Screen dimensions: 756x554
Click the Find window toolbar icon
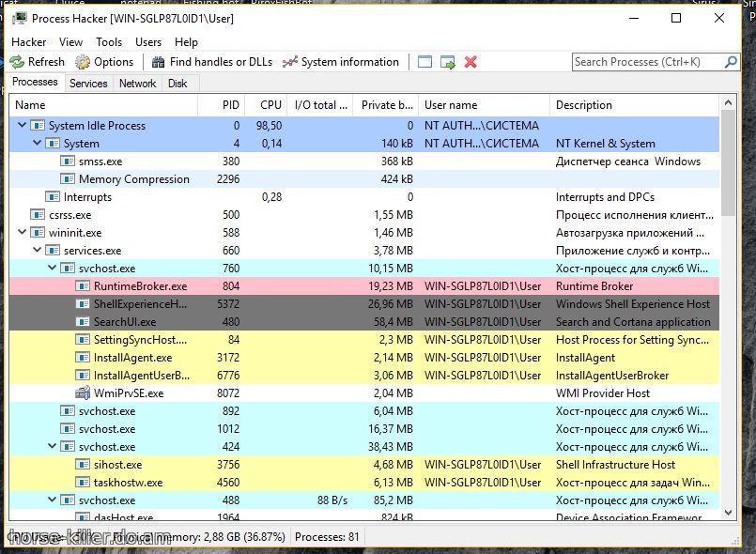point(424,62)
